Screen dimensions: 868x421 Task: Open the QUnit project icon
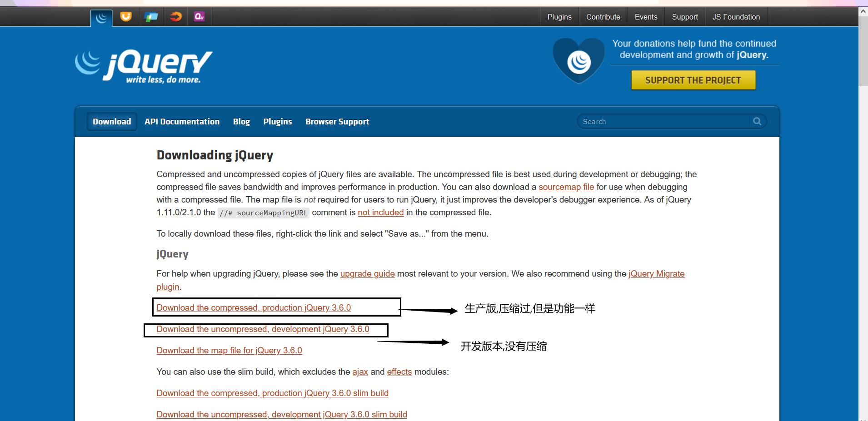[x=199, y=17]
